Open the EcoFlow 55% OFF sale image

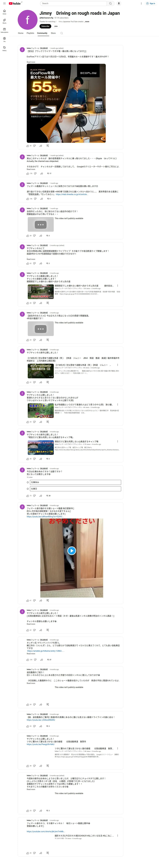pyautogui.click(x=66, y=103)
